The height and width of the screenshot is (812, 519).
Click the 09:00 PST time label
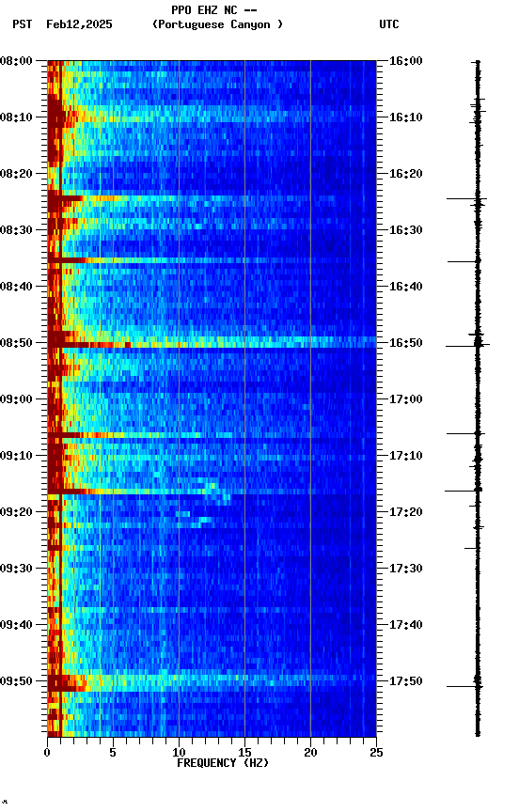click(16, 399)
